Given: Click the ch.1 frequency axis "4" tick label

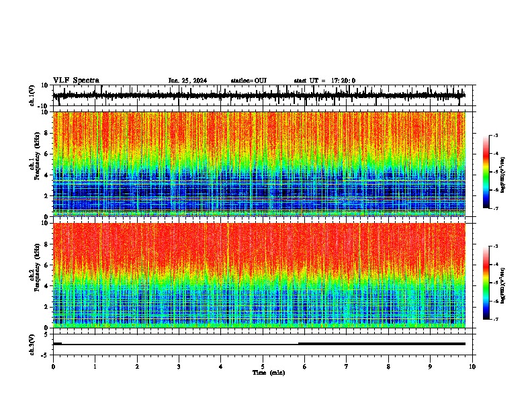Looking at the screenshot, I should click(x=46, y=175).
